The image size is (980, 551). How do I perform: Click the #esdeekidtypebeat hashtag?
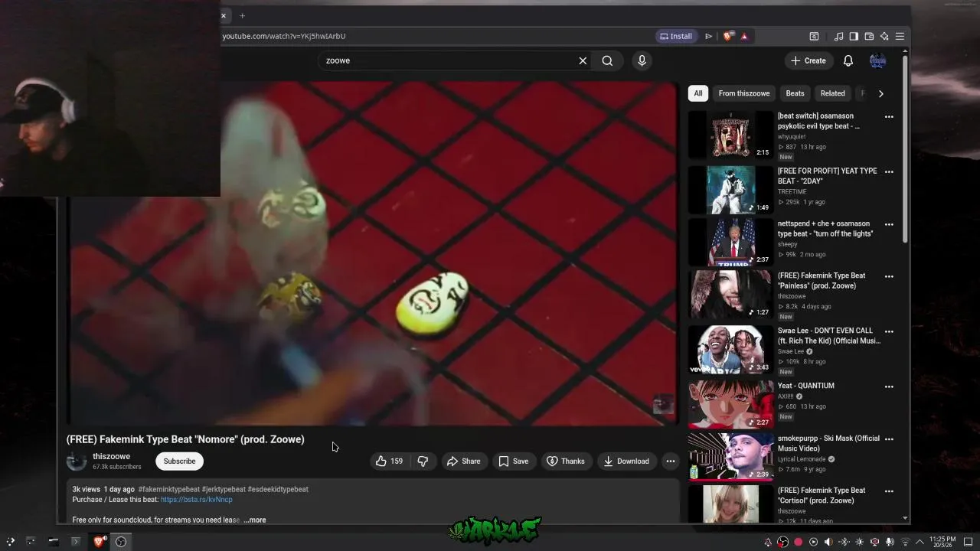(278, 489)
